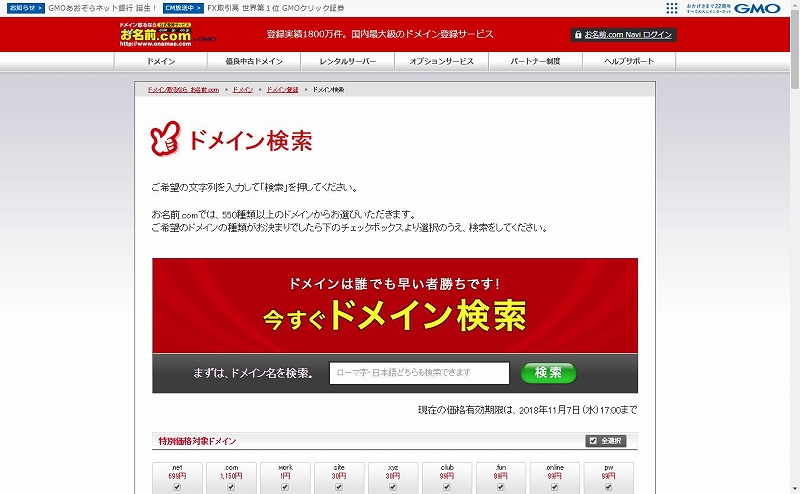Open the GMO services grid icon
The image size is (800, 494).
point(672,8)
